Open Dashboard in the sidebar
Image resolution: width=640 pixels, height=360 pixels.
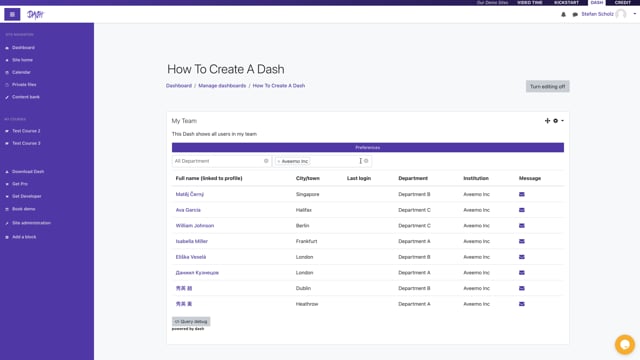[x=23, y=48]
